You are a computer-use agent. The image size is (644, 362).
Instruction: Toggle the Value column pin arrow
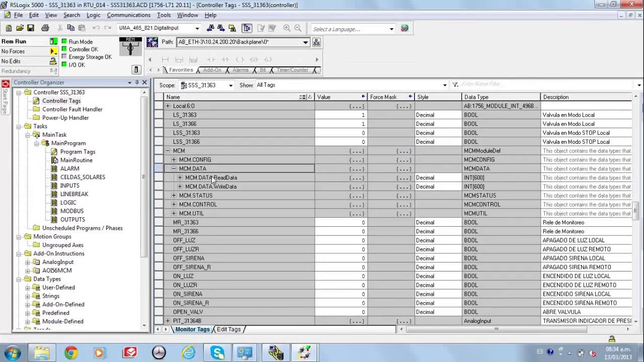click(x=363, y=97)
